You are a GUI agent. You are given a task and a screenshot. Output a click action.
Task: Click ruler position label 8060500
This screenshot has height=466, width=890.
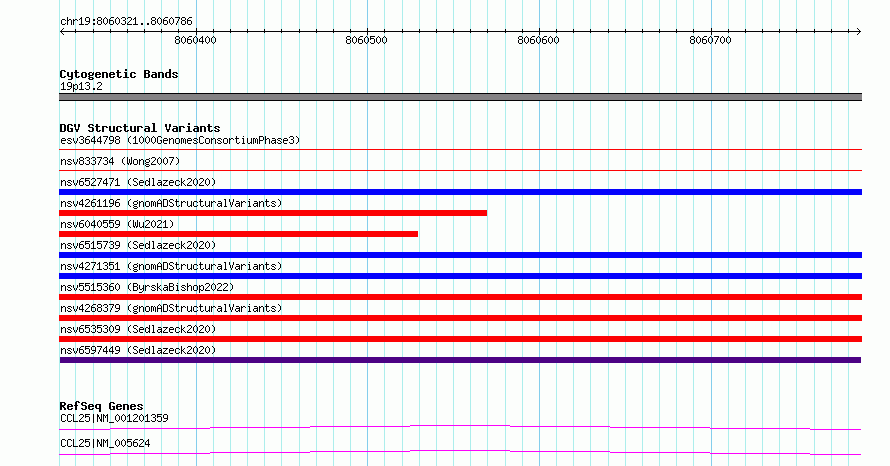[x=366, y=40]
